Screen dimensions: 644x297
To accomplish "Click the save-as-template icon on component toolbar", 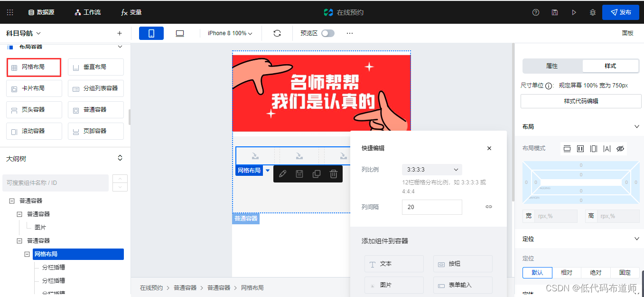I will (299, 174).
